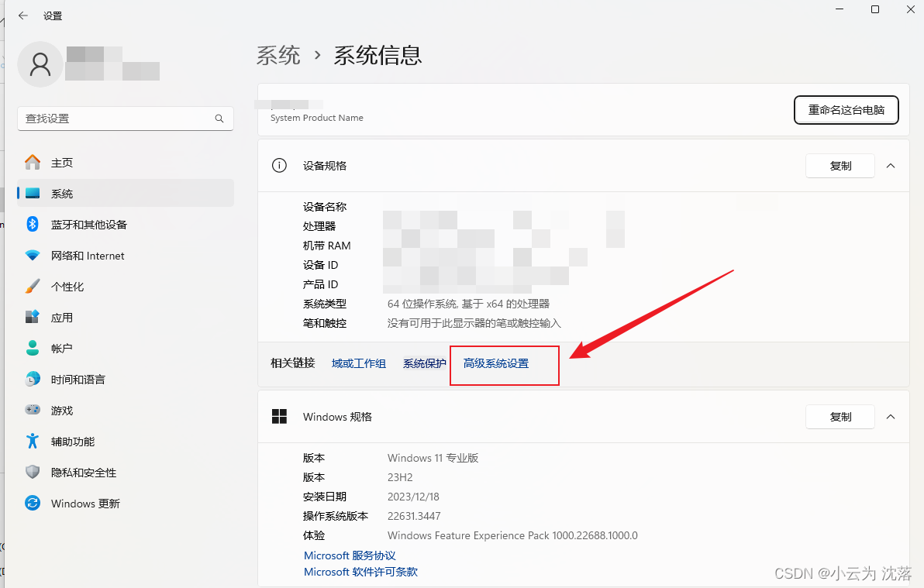Go to 网络和 Internet settings
924x588 pixels.
pyautogui.click(x=126, y=256)
